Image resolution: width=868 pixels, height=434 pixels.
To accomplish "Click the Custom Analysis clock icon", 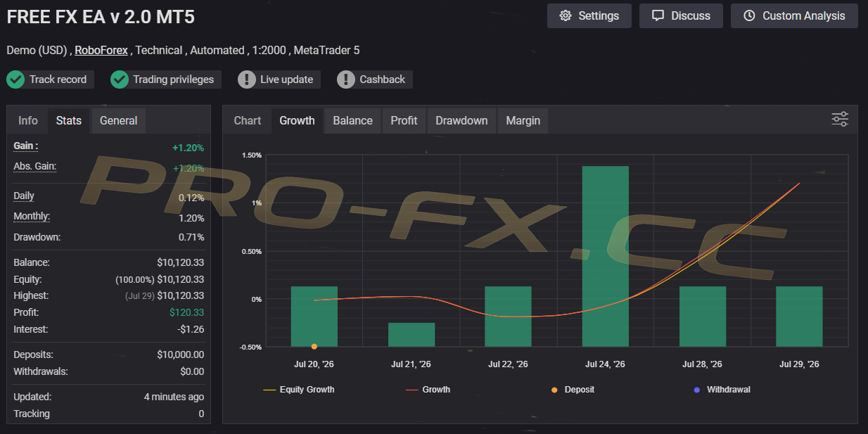I will (x=749, y=15).
